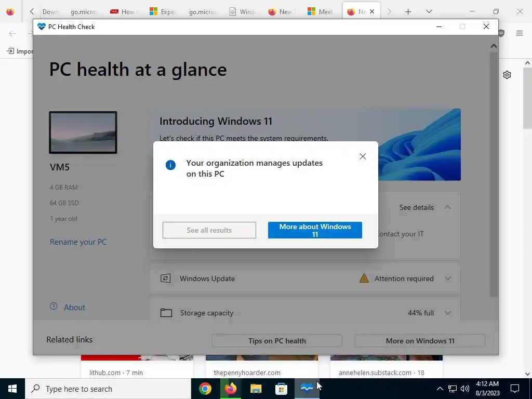This screenshot has height=399, width=532.
Task: Click More about Windows 11 button
Action: [315, 230]
